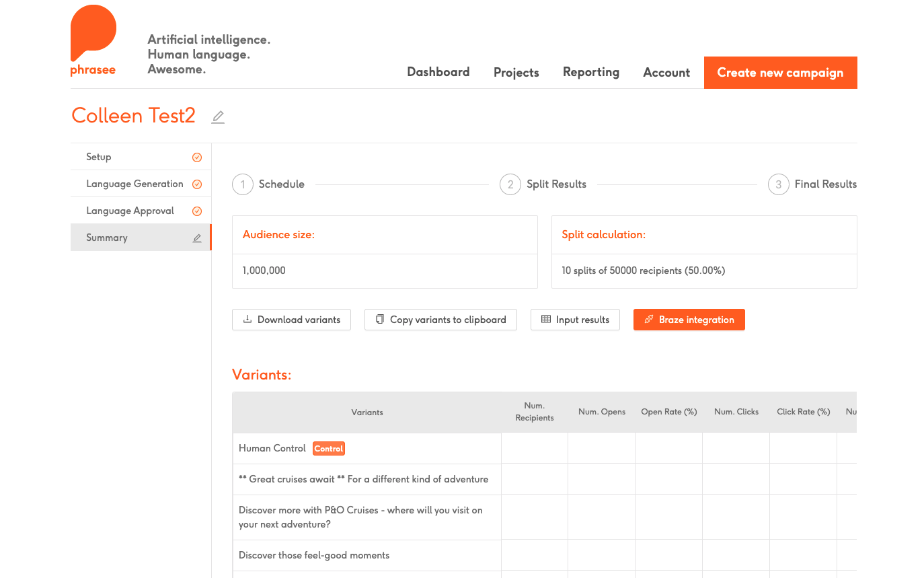Click the Open Rate (%) column header
This screenshot has height=578, width=924.
[x=669, y=412]
